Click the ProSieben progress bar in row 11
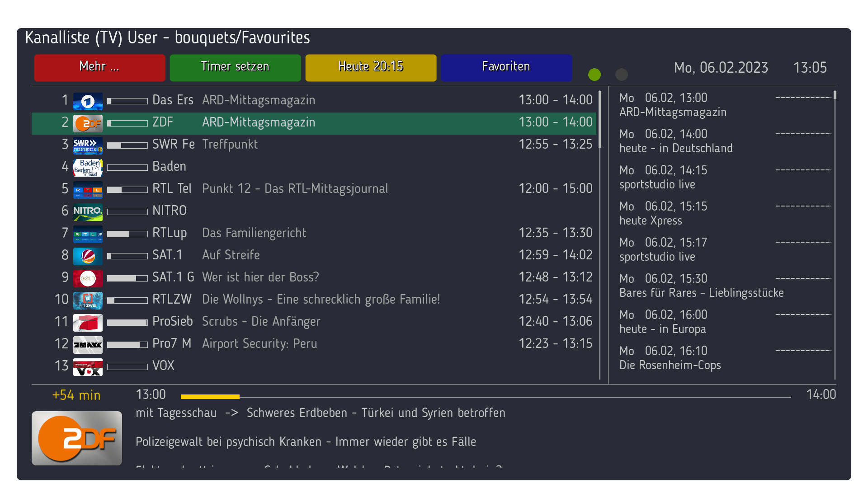Image resolution: width=868 pixels, height=488 pixels. click(127, 323)
